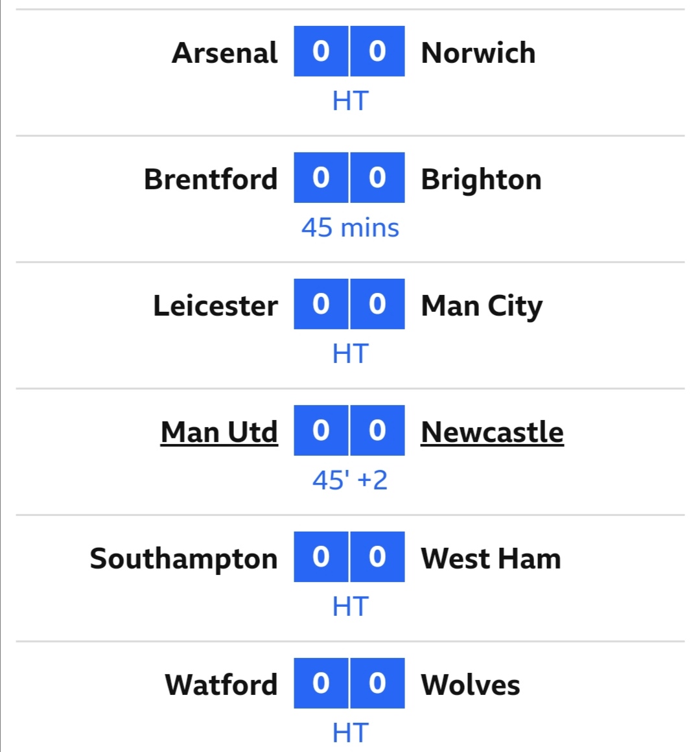Select West Ham team name
This screenshot has height=752, width=700.
(491, 558)
